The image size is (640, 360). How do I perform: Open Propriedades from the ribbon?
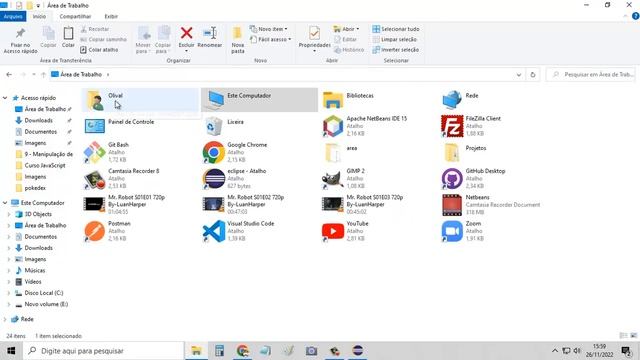coord(314,39)
